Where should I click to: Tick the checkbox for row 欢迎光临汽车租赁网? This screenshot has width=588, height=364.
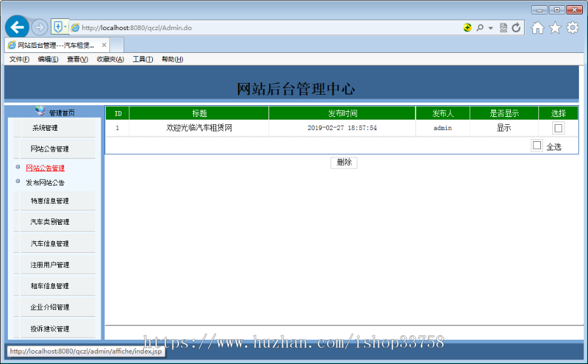point(558,128)
